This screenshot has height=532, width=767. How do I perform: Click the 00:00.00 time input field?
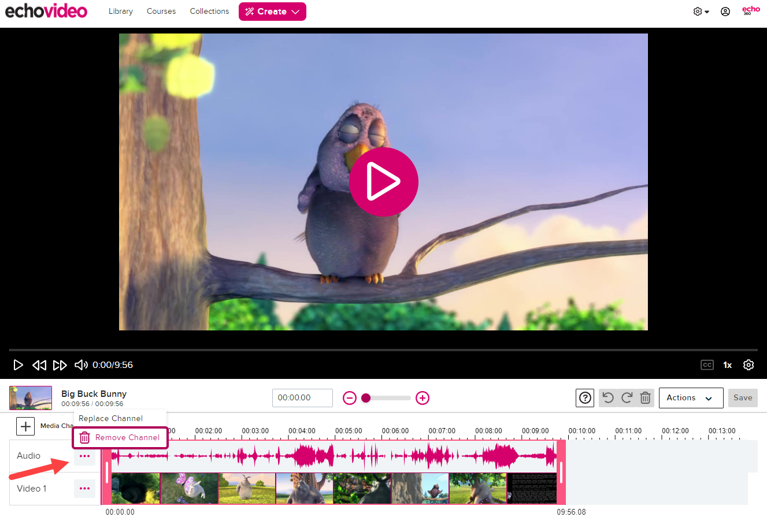pyautogui.click(x=302, y=397)
